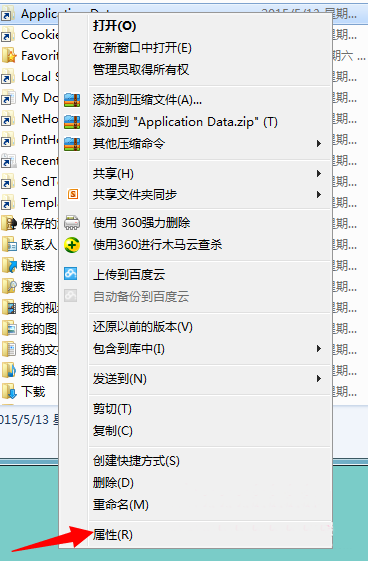Screen dimensions: 368x561
Task: Select 创建快捷方式(S)
Action: click(x=136, y=461)
